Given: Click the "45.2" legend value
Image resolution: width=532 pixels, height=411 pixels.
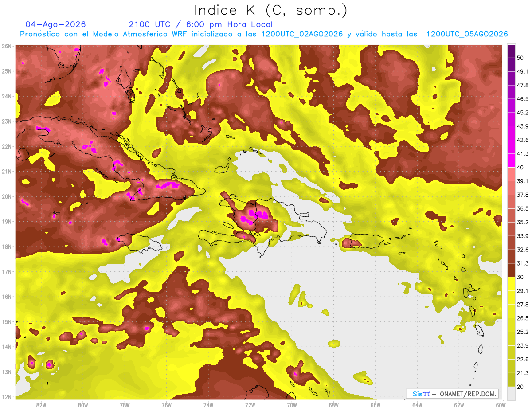Looking at the screenshot, I should pos(523,113).
